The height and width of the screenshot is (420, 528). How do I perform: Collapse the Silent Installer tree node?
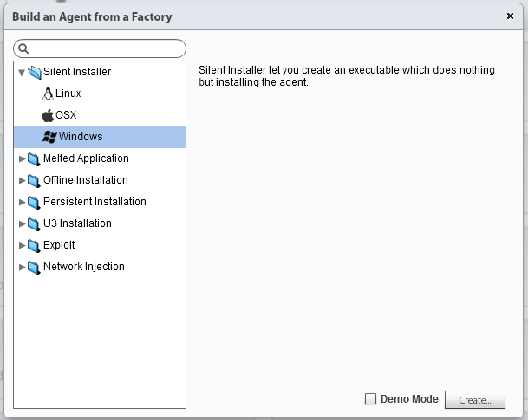[22, 72]
